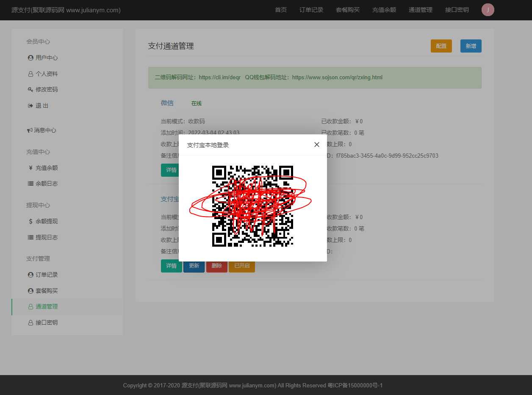
Task: Click the orange 配置 button
Action: (441, 46)
